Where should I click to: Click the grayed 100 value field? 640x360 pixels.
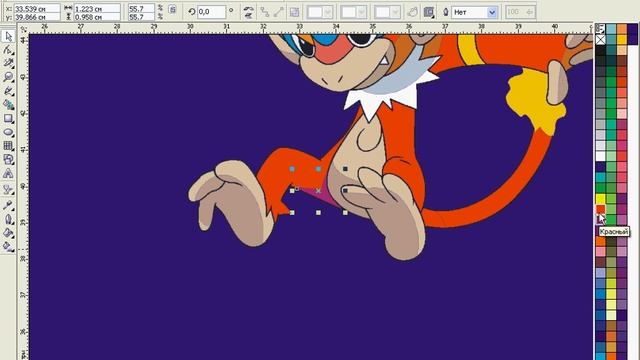tap(520, 12)
